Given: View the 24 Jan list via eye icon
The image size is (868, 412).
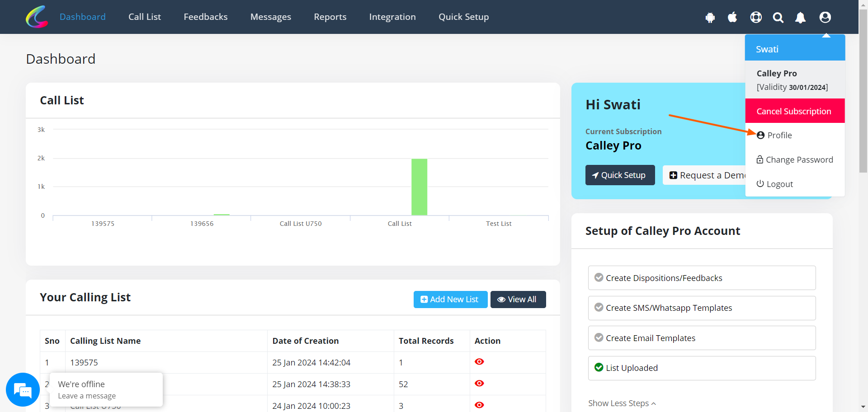Looking at the screenshot, I should point(479,405).
